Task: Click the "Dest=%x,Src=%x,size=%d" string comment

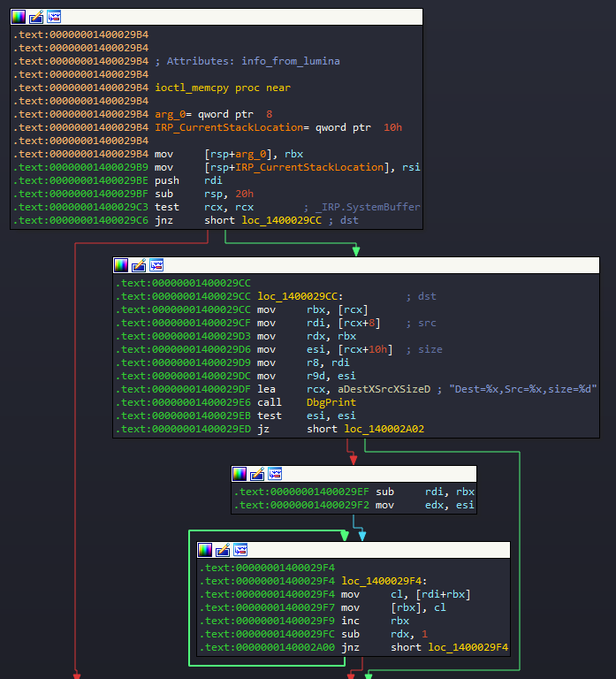Action: point(523,389)
